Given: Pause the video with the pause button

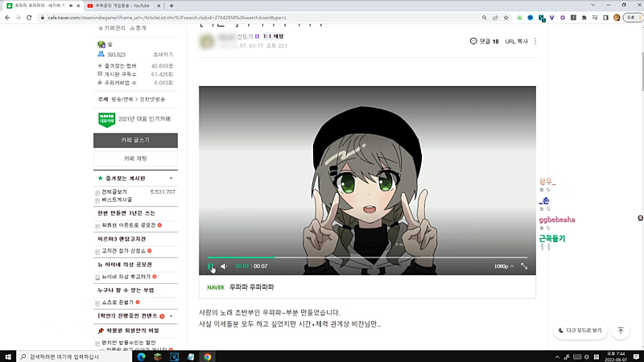Looking at the screenshot, I should coord(211,266).
